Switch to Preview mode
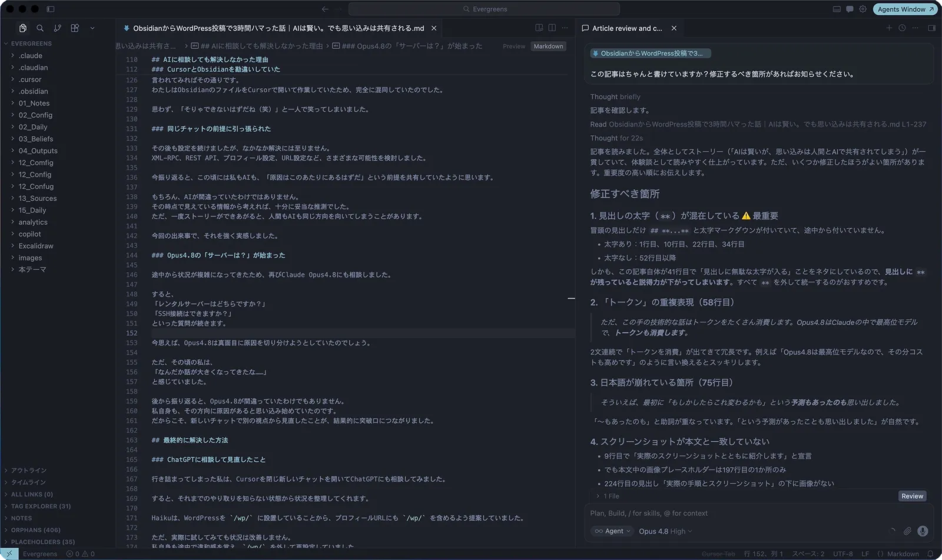The width and height of the screenshot is (942, 560). tap(514, 46)
